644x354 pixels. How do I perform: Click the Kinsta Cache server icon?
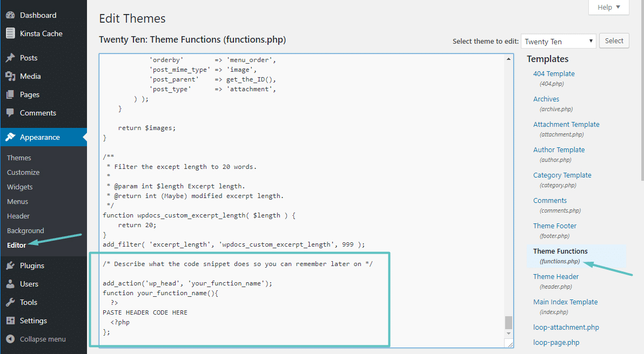coord(10,33)
